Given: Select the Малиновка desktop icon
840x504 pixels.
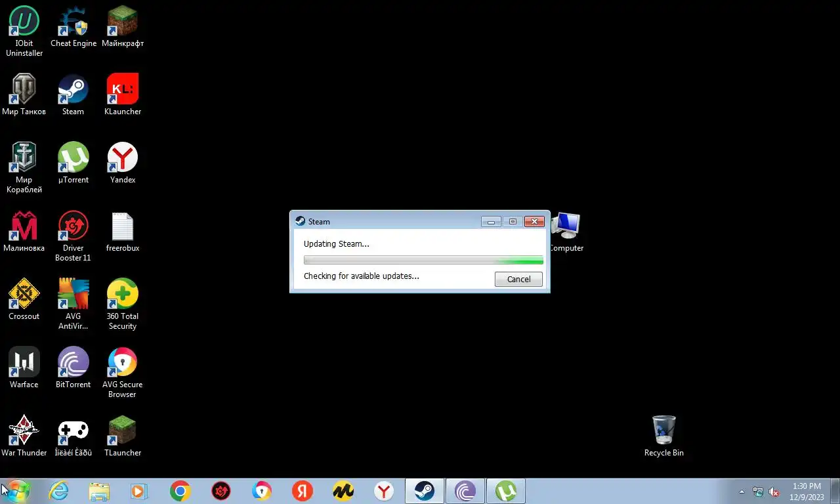Looking at the screenshot, I should tap(24, 231).
